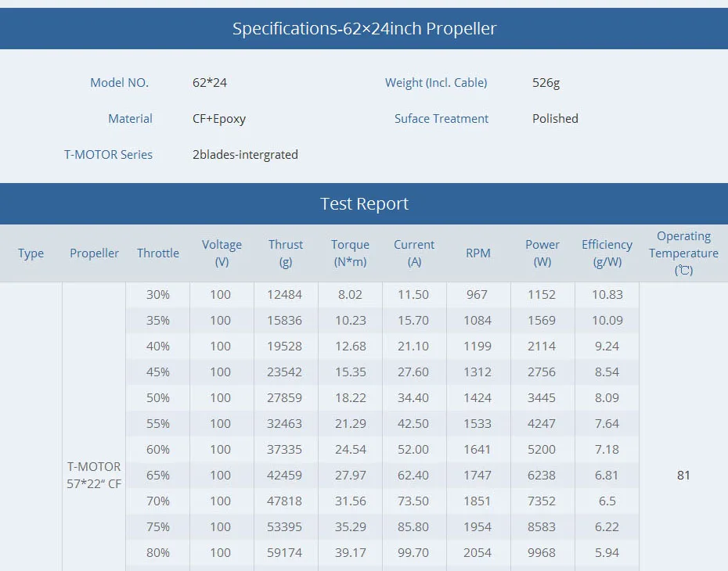Select current value 52.00
Screen dimensions: 728x571
(413, 450)
